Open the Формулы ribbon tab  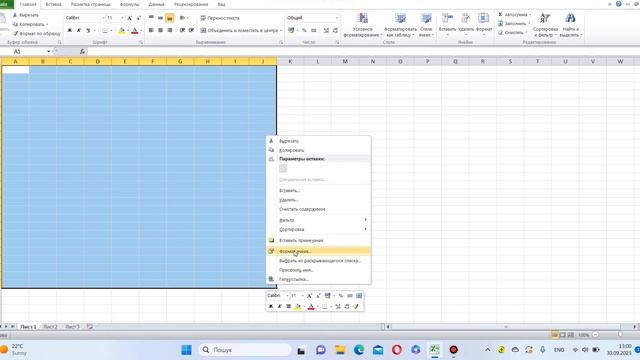129,4
